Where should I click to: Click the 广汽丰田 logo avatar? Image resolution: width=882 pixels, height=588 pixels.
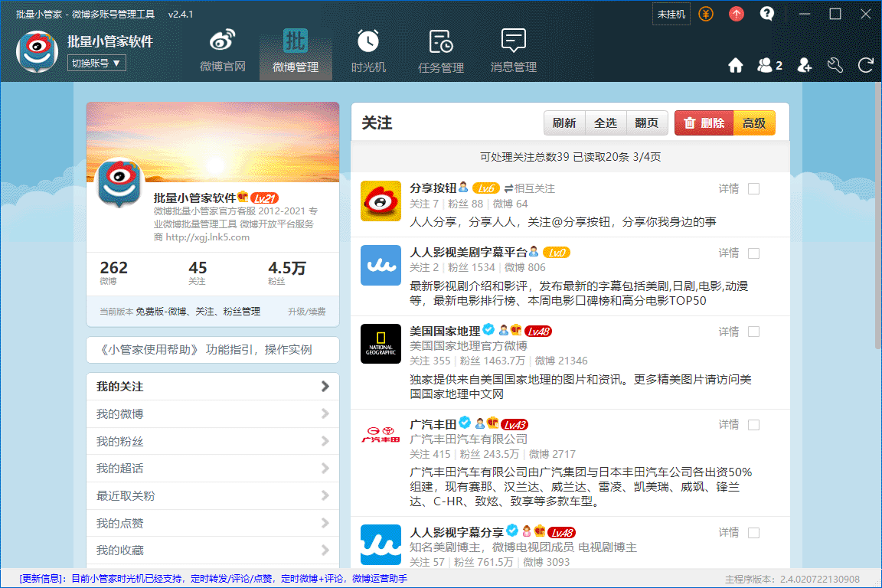(381, 436)
